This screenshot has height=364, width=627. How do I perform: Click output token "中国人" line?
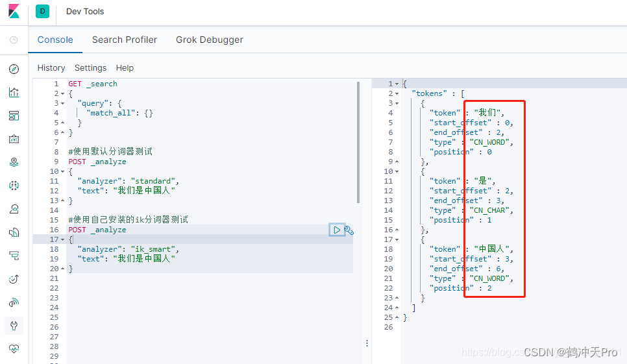tap(471, 249)
